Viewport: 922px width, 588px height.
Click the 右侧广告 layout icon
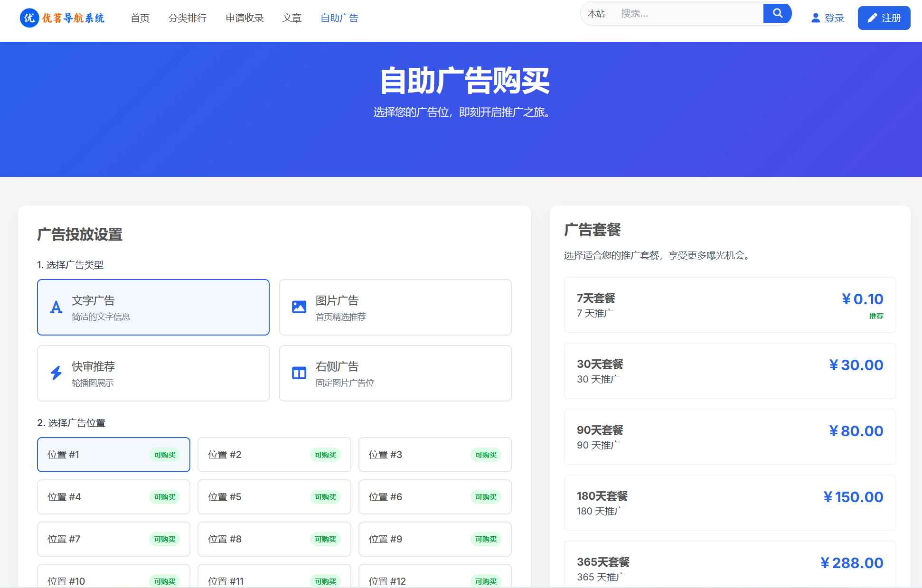[x=299, y=373]
